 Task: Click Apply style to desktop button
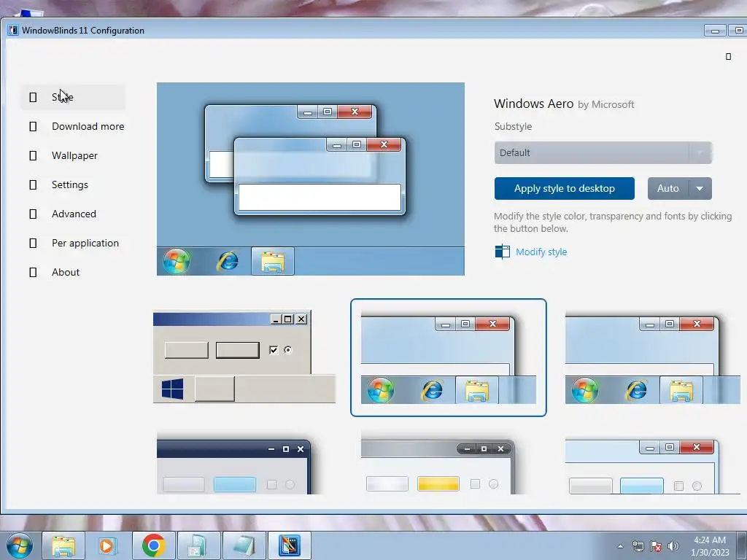[565, 189]
